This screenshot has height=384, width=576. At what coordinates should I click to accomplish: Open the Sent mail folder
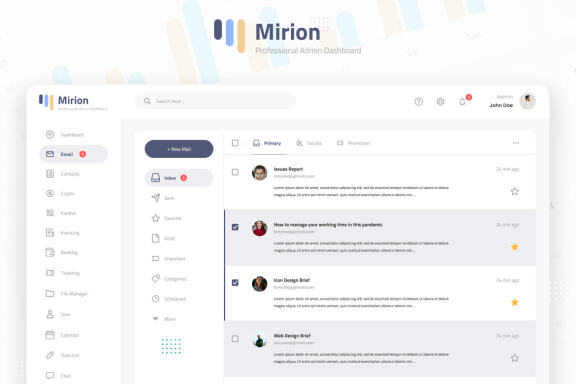pos(163,198)
